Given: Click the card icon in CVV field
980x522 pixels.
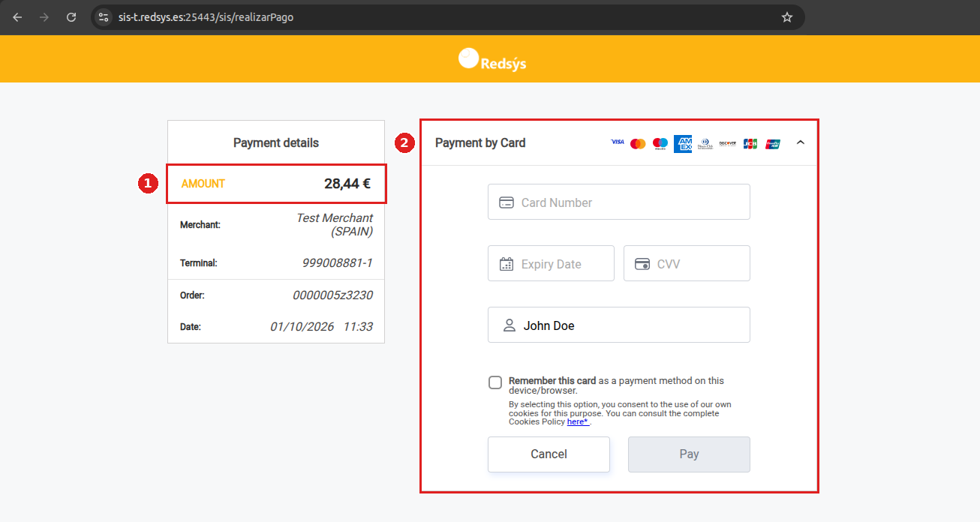Looking at the screenshot, I should click(642, 264).
